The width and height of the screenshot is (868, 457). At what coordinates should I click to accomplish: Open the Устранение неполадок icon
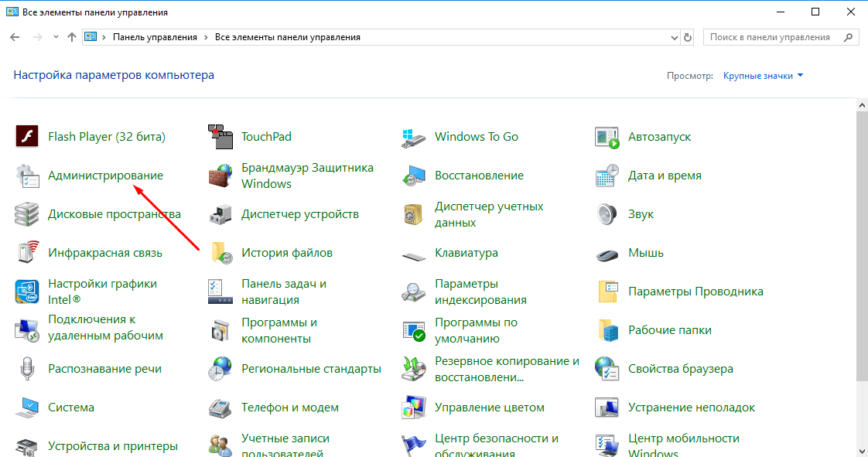[607, 408]
